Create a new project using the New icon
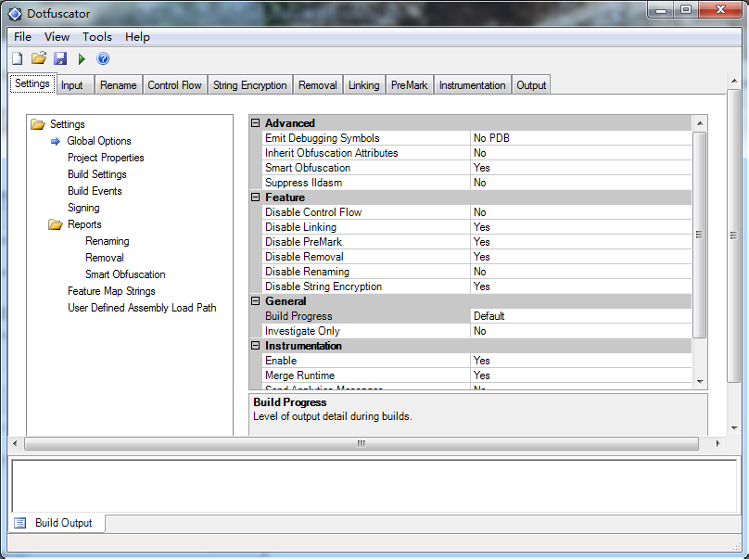 (17, 57)
